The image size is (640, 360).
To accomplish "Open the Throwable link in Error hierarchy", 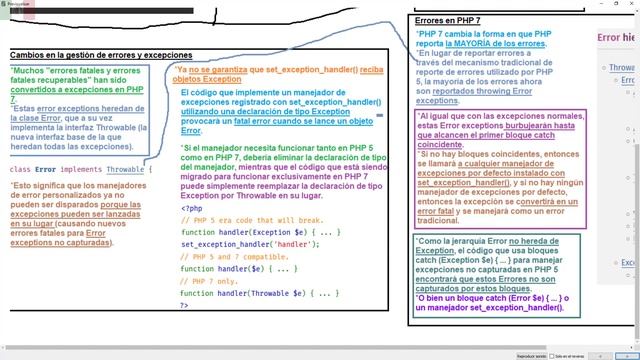I will [x=622, y=67].
